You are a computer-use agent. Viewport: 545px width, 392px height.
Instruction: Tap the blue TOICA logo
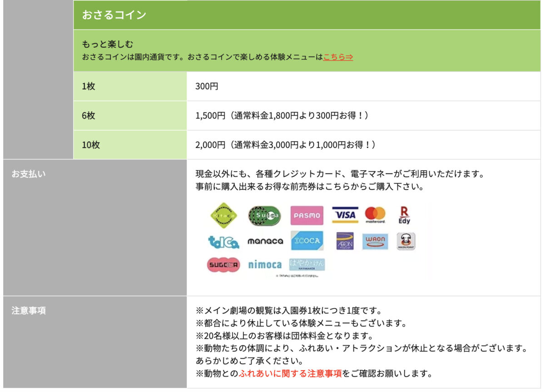pos(223,241)
